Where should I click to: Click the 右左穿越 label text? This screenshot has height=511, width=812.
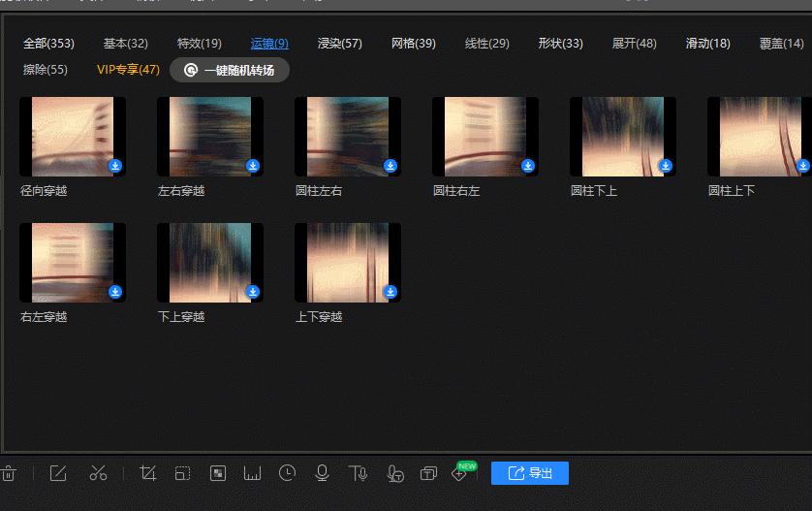pyautogui.click(x=44, y=317)
